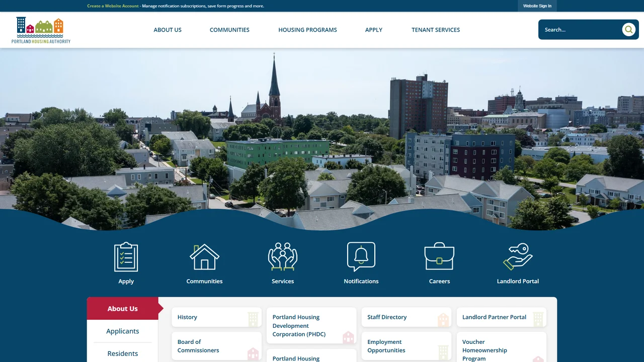Open the Communities house icon

(204, 257)
